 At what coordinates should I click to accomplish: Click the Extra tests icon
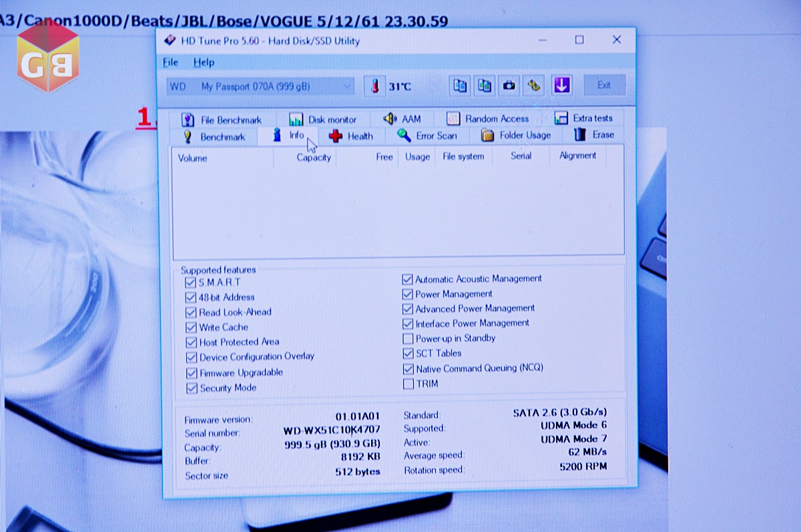point(561,118)
